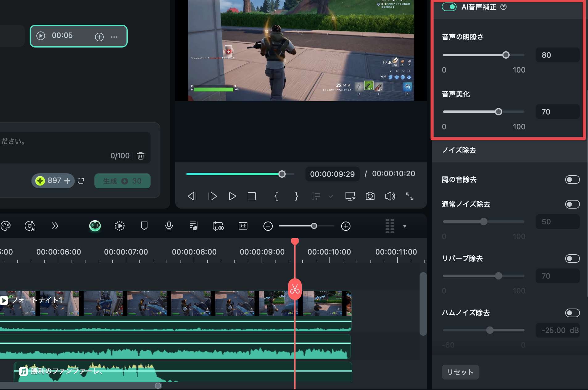The image size is (588, 390).
Task: Open the green AI assistant icon
Action: point(95,226)
